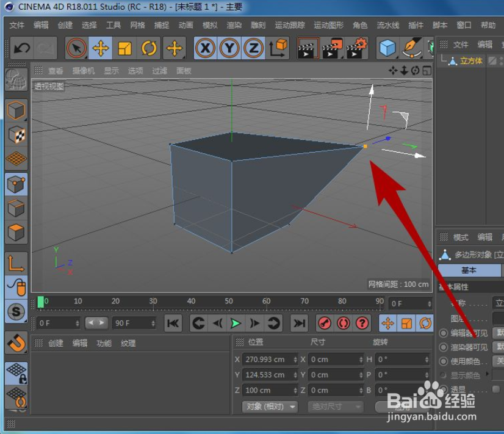This screenshot has height=434, width=504.
Task: Toggle X axis lock
Action: click(x=206, y=48)
